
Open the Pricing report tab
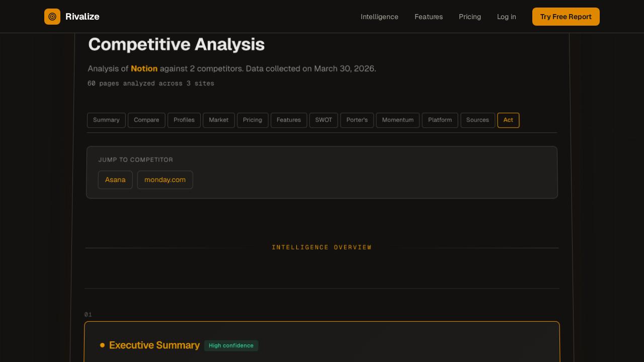pos(253,120)
